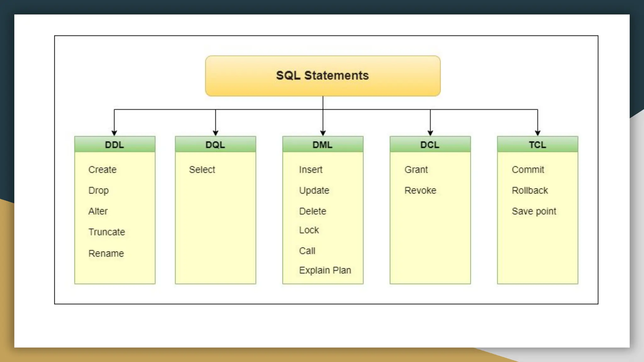
Task: Click the Update text in DML
Action: click(314, 190)
